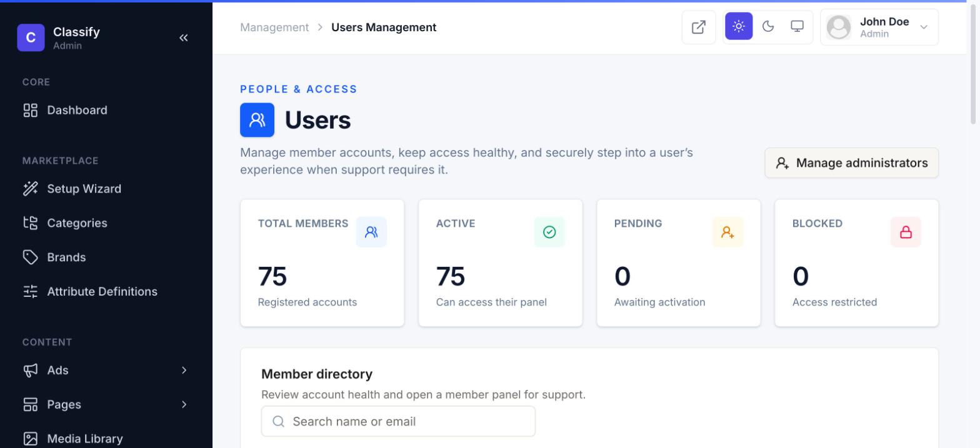Open external site link icon in header

699,27
